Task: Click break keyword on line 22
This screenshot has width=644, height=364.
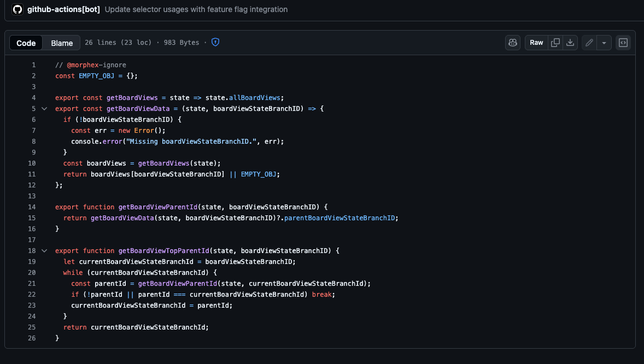Action: (x=321, y=295)
